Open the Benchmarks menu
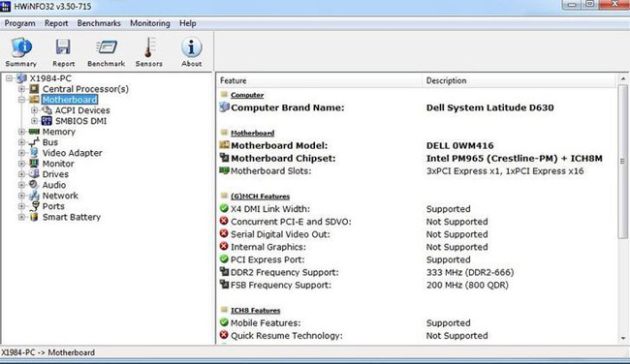 [99, 23]
